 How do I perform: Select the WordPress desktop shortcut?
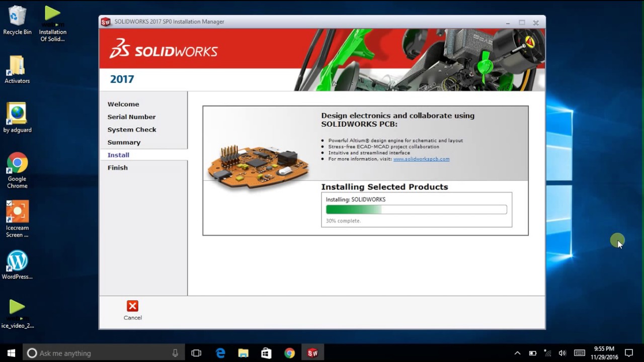tap(17, 265)
